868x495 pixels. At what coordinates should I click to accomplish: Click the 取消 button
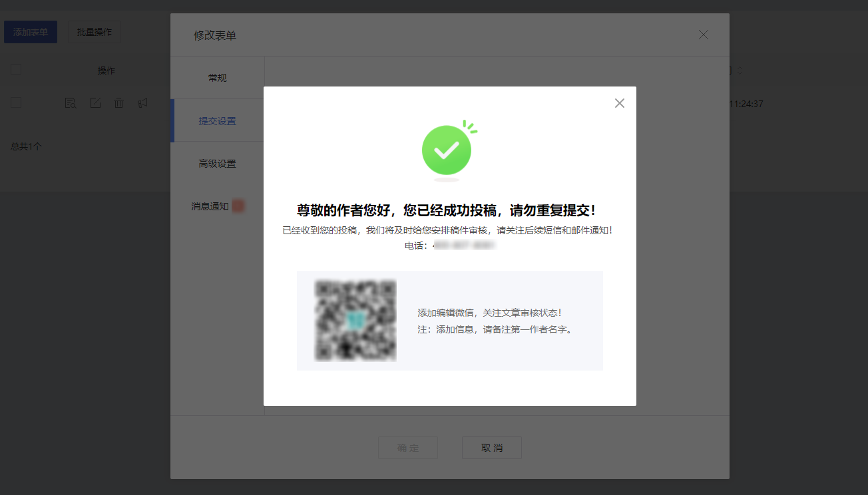(x=492, y=448)
